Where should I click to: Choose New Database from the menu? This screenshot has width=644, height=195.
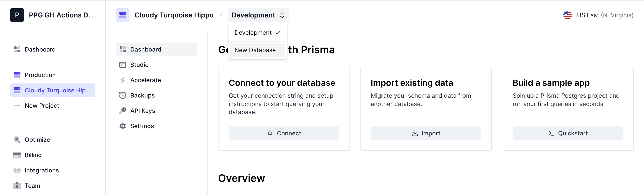tap(258, 50)
